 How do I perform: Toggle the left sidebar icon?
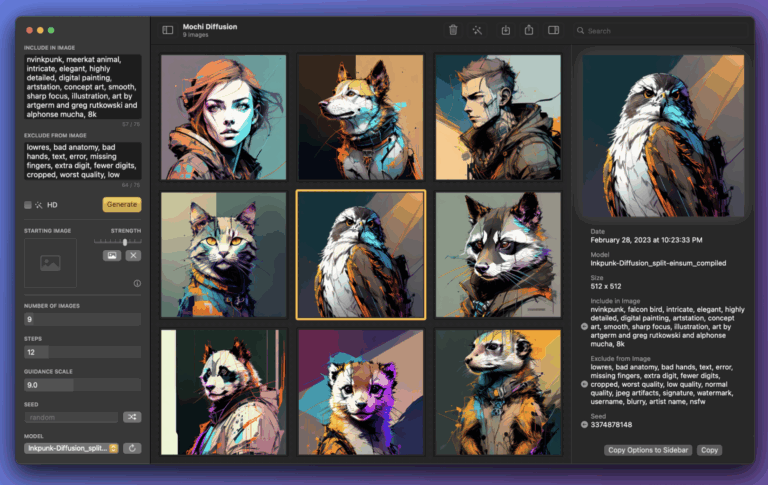pos(168,30)
